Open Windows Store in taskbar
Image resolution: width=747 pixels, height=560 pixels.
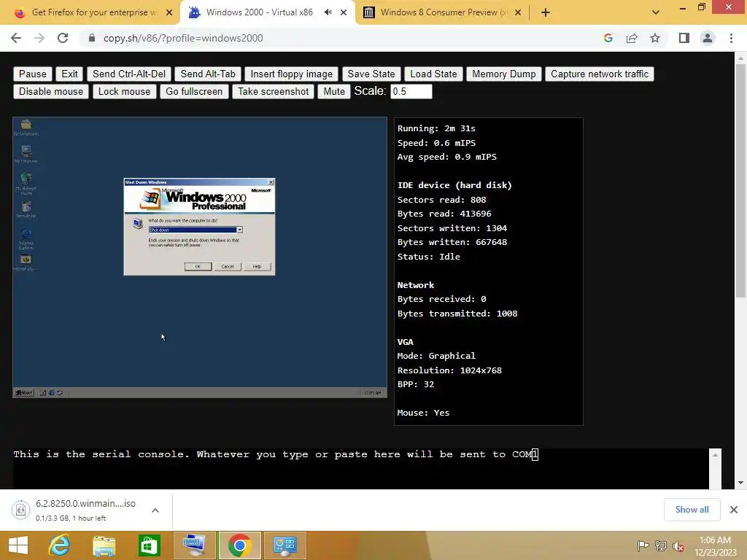[x=149, y=545]
